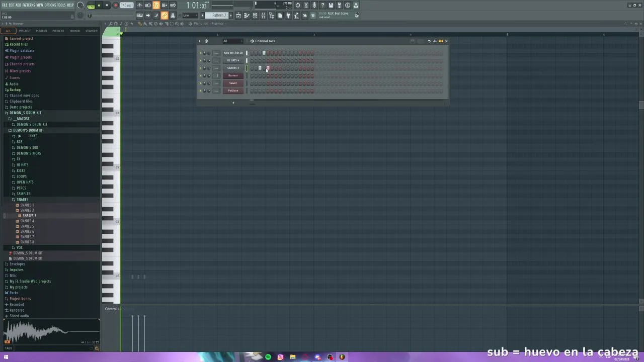Click the Stop button in the transport
The width and height of the screenshot is (644, 362).
[x=106, y=6]
